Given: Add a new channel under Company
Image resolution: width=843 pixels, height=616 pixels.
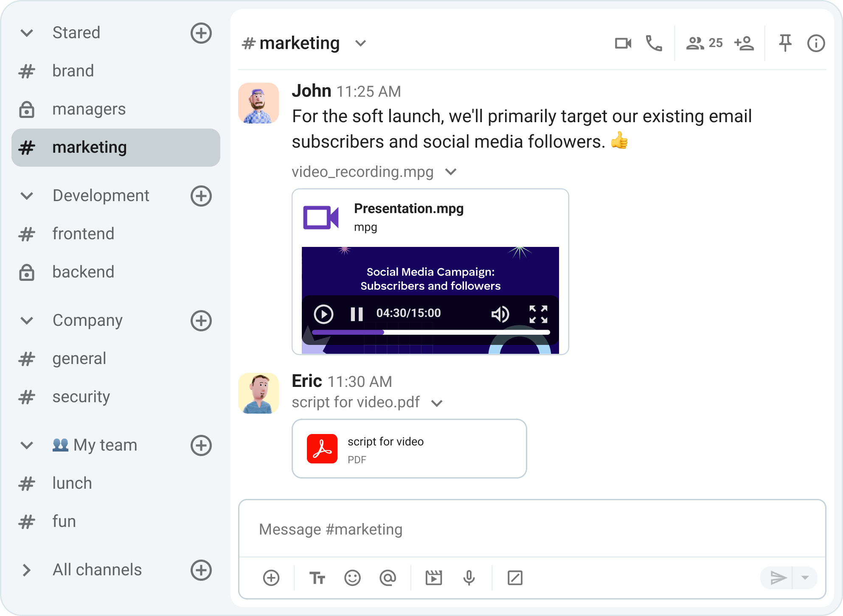Looking at the screenshot, I should coord(201,321).
